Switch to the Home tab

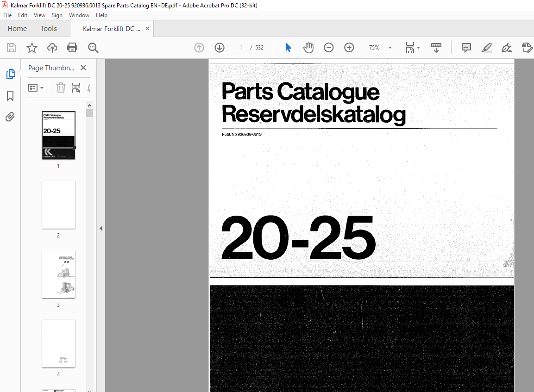17,29
